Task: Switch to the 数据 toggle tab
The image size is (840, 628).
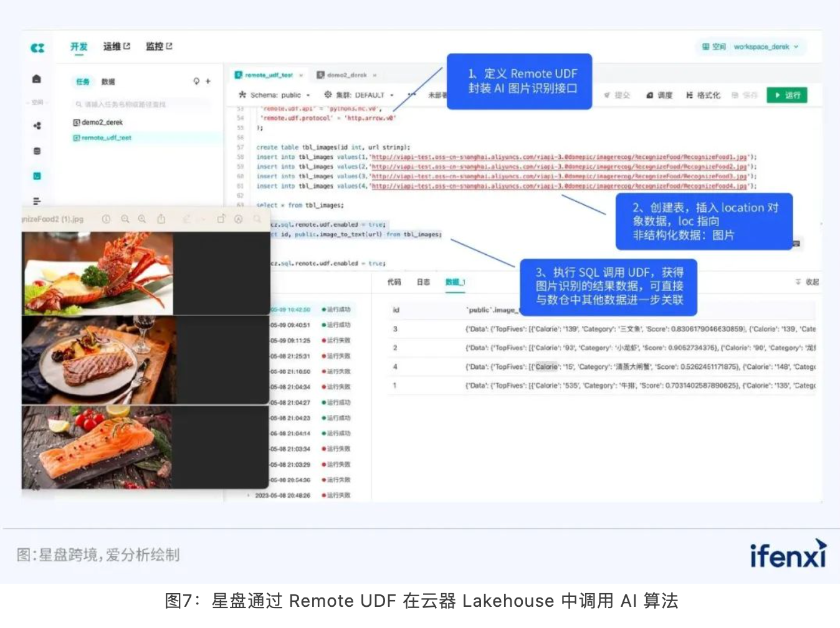Action: tap(108, 82)
